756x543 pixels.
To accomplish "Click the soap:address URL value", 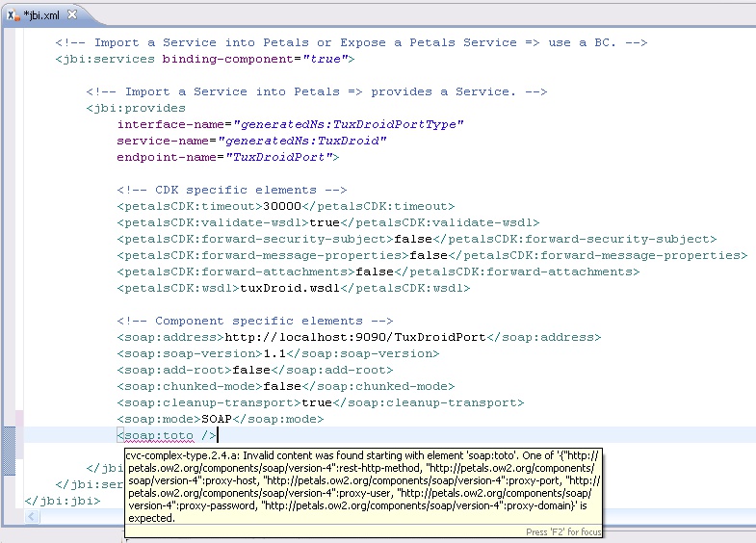I will pos(354,337).
